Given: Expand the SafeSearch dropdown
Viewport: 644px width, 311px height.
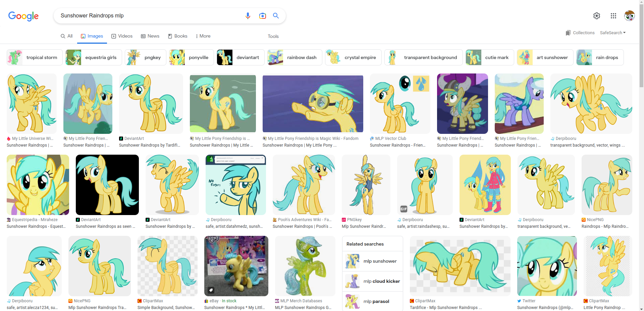Looking at the screenshot, I should [x=612, y=33].
